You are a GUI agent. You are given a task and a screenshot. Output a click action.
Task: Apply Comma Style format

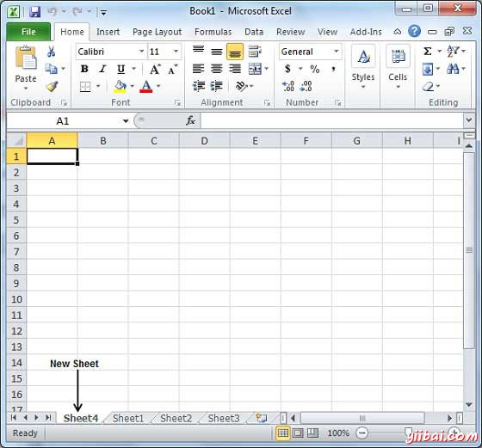coord(333,69)
